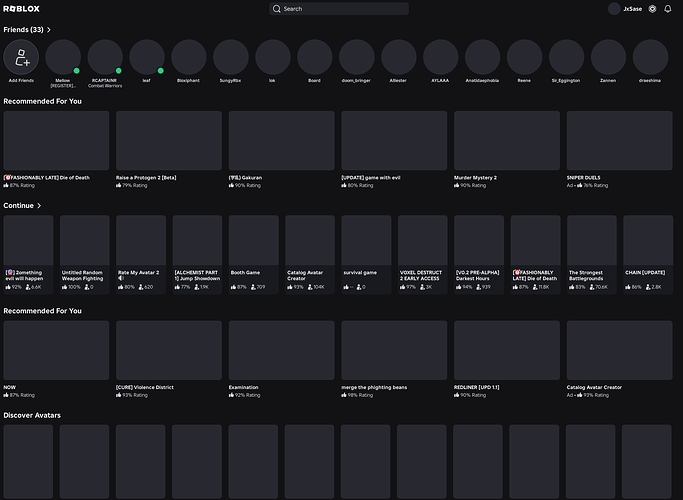Open [CURE] Violence District game
Viewport: 683px width, 500px height.
[x=169, y=359]
